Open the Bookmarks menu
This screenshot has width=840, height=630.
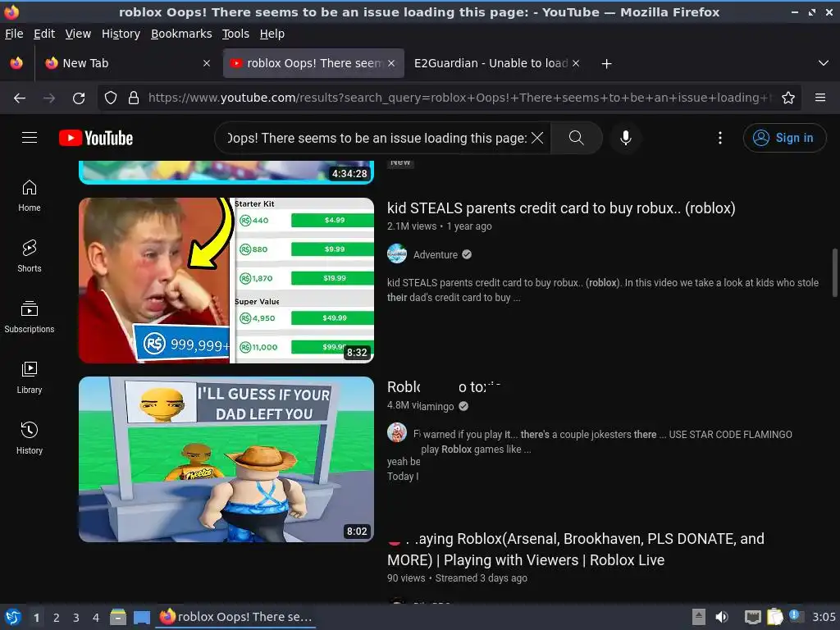(x=181, y=34)
